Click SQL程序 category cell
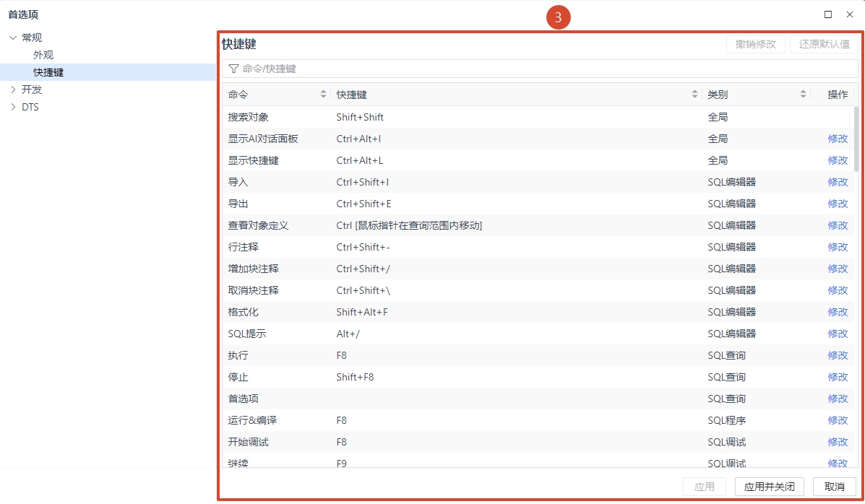The height and width of the screenshot is (504, 865). [726, 420]
